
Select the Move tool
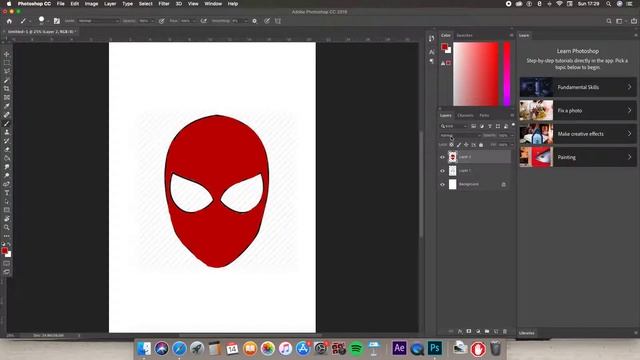tap(7, 54)
